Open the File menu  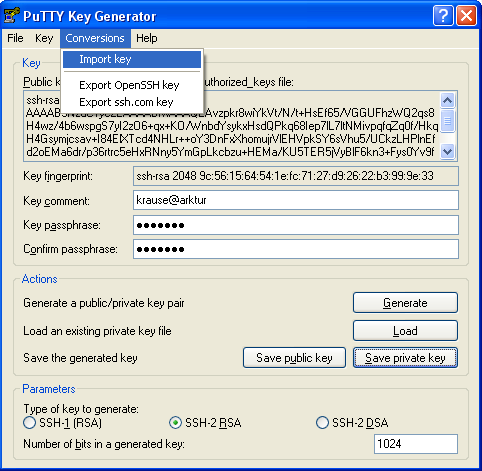(15, 38)
